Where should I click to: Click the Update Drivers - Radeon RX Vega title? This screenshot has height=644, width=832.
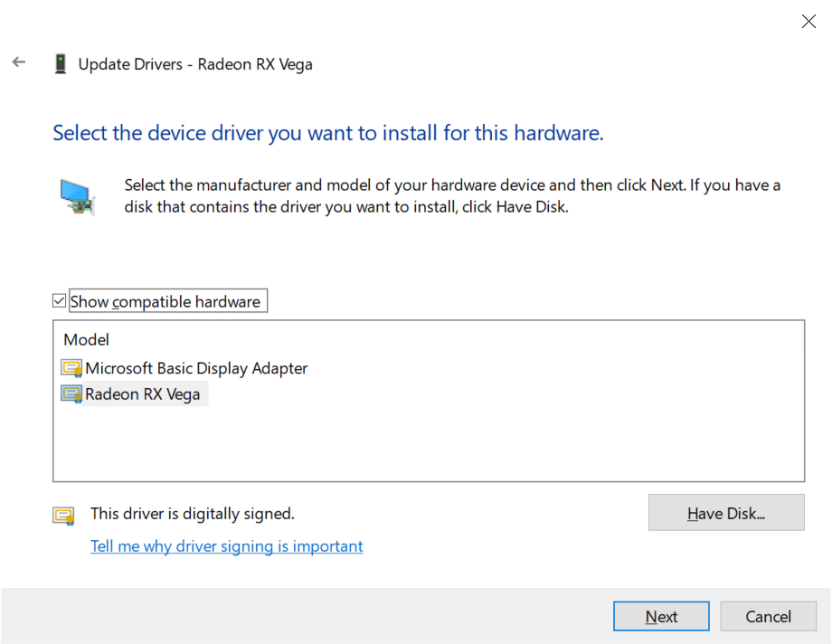pos(195,64)
